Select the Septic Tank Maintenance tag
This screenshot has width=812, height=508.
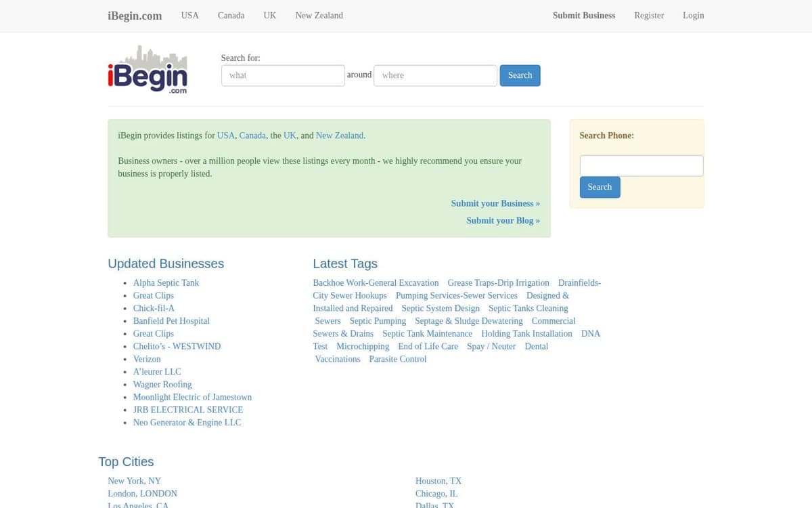point(427,333)
